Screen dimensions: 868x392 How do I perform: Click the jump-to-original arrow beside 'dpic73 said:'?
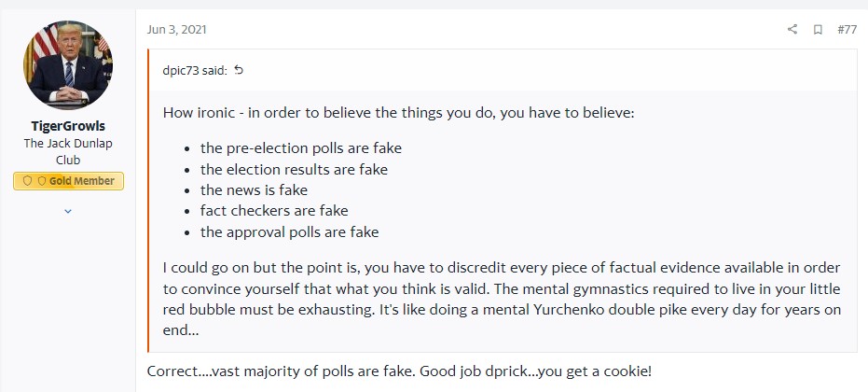[239, 70]
